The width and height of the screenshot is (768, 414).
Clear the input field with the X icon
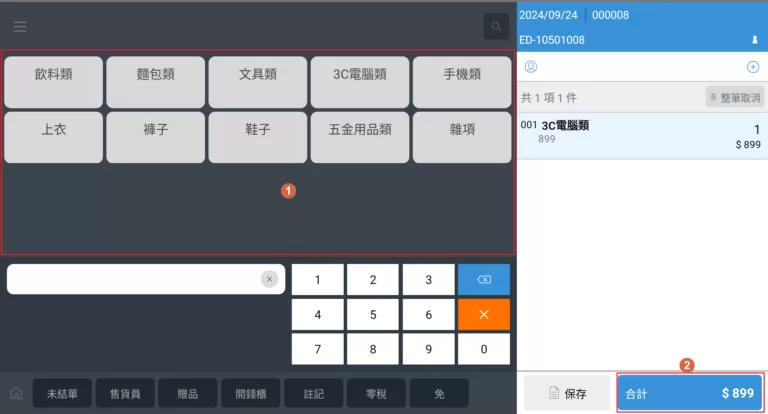tap(269, 279)
